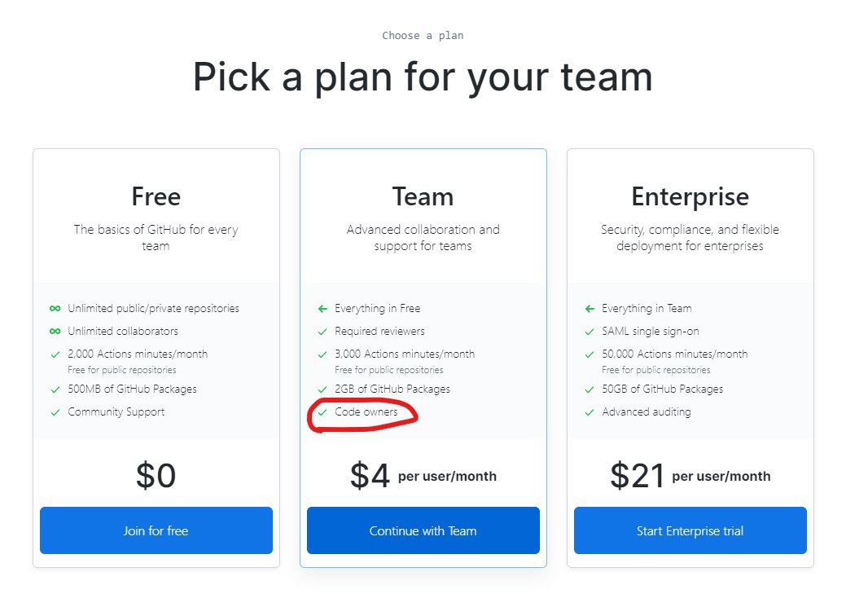Click the checkmark next to Community Support
Viewport: 868px width, 594px height.
[55, 412]
